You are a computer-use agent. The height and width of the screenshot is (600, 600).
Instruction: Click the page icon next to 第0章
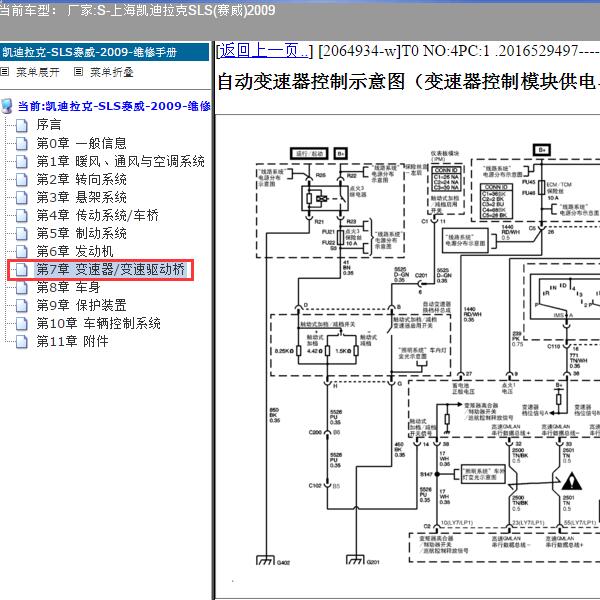pos(22,143)
